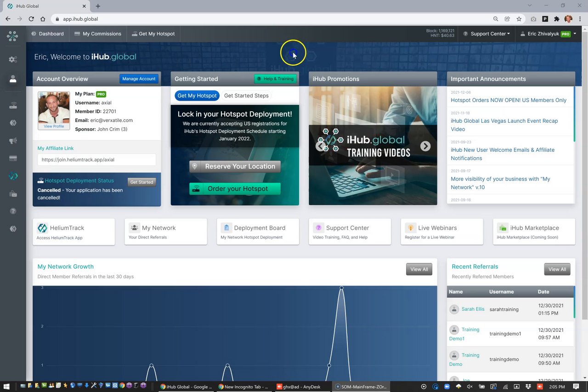Open the Live Webinars card
The width and height of the screenshot is (588, 392).
(442, 232)
